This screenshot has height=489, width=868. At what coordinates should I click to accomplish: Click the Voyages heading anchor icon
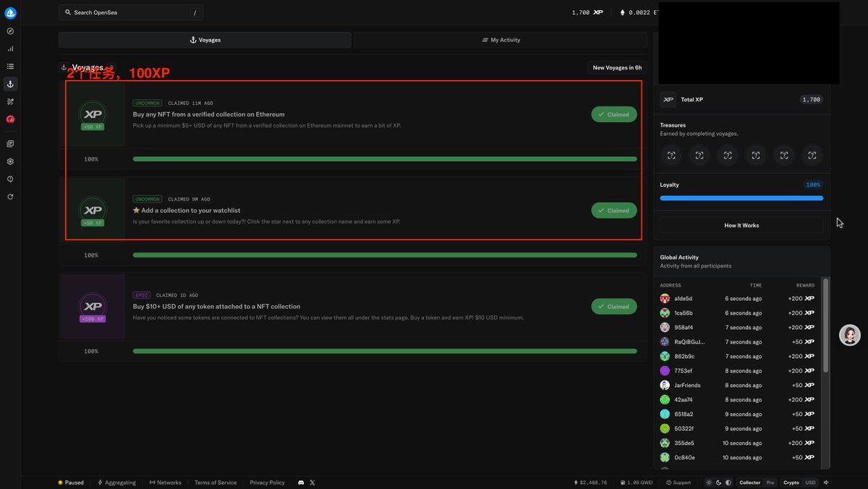(64, 67)
